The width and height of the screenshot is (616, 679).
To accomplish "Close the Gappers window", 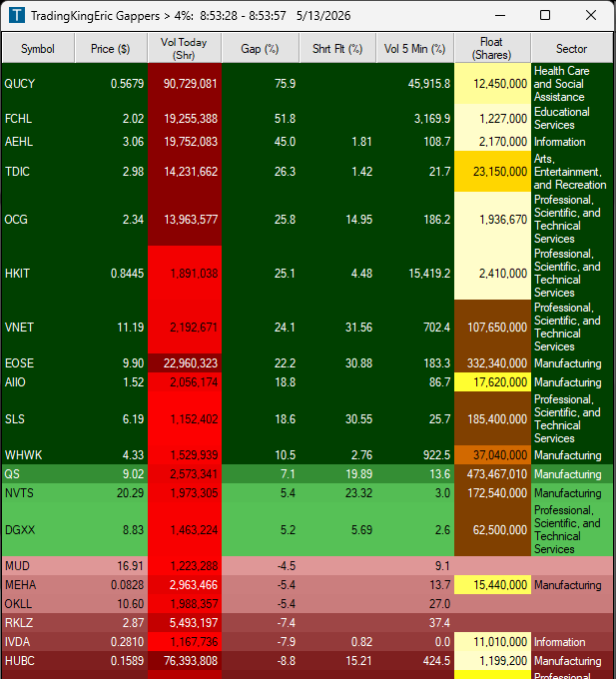I will coord(591,16).
